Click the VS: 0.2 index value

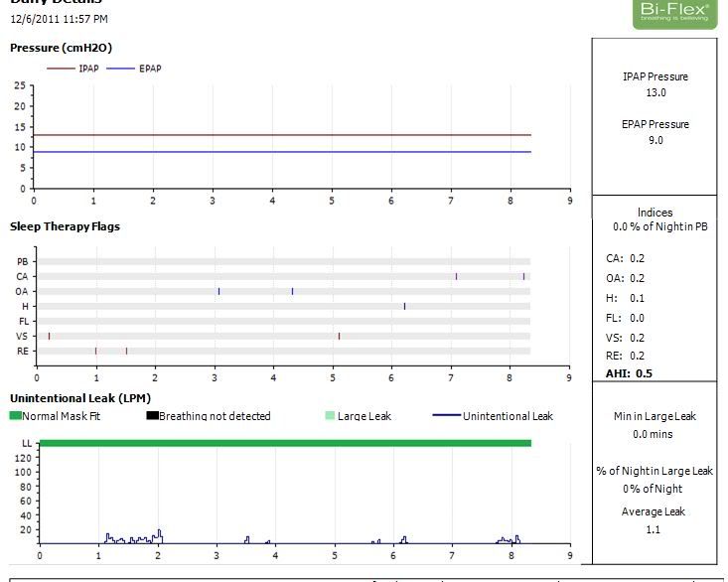click(625, 338)
